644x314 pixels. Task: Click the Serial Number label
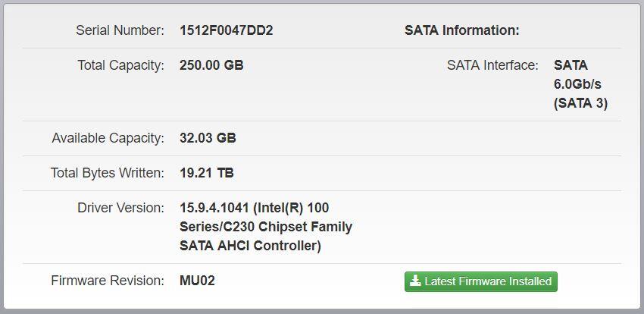120,30
